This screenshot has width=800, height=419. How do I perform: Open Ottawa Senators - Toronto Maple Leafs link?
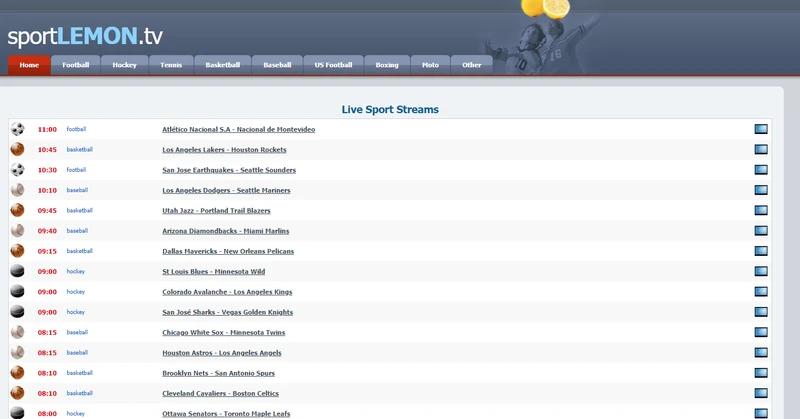(226, 414)
